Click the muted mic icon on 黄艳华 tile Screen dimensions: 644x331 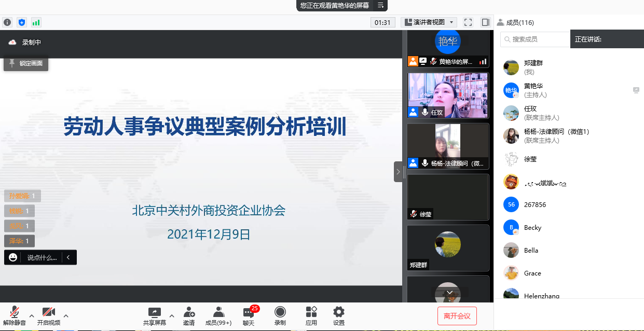[433, 61]
